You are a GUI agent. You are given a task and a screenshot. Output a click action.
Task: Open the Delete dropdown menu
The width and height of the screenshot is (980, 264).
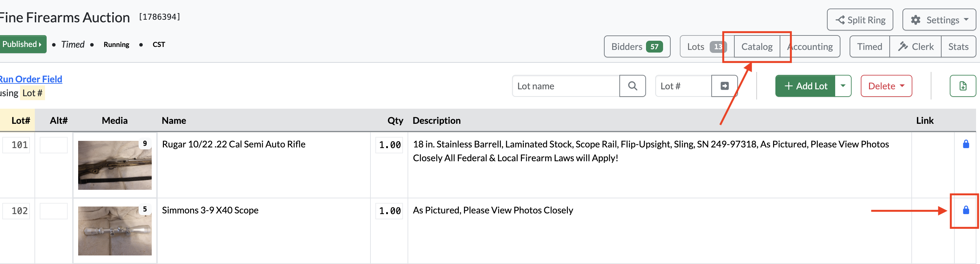click(886, 86)
